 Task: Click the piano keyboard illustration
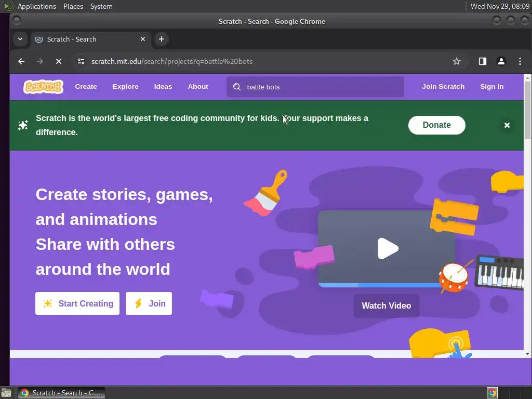(x=499, y=272)
